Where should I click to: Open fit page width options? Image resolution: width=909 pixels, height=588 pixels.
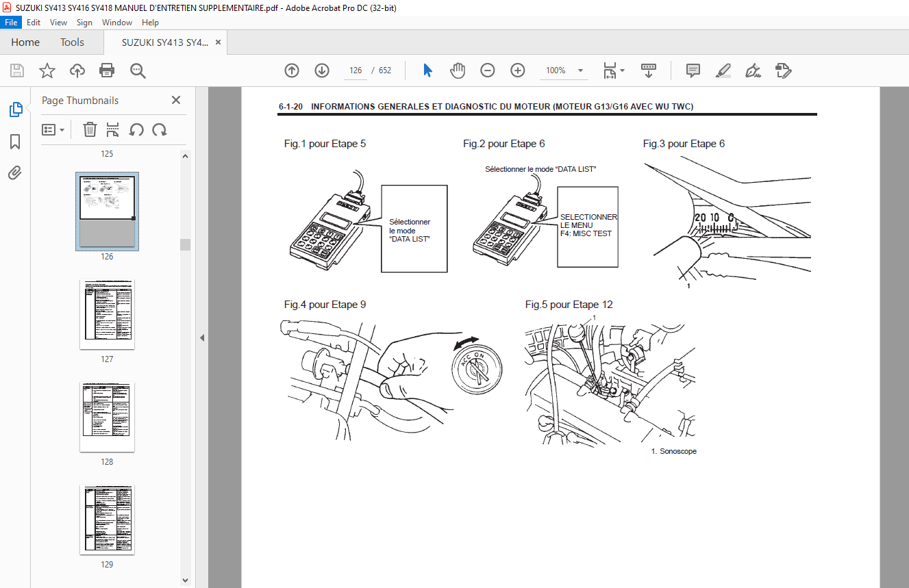(613, 71)
